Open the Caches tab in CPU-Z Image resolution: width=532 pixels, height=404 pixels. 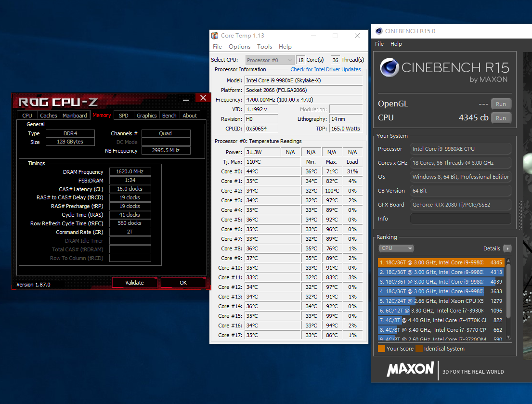(x=49, y=116)
